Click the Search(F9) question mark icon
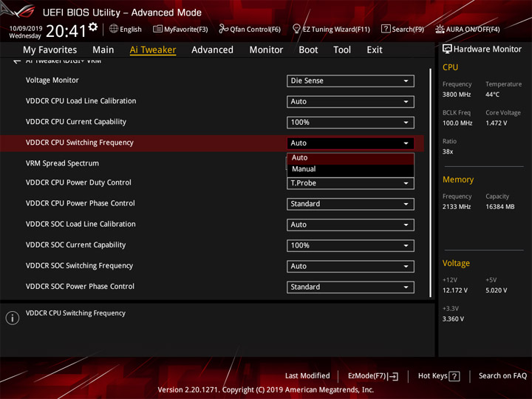The width and height of the screenshot is (532, 399). 386,29
